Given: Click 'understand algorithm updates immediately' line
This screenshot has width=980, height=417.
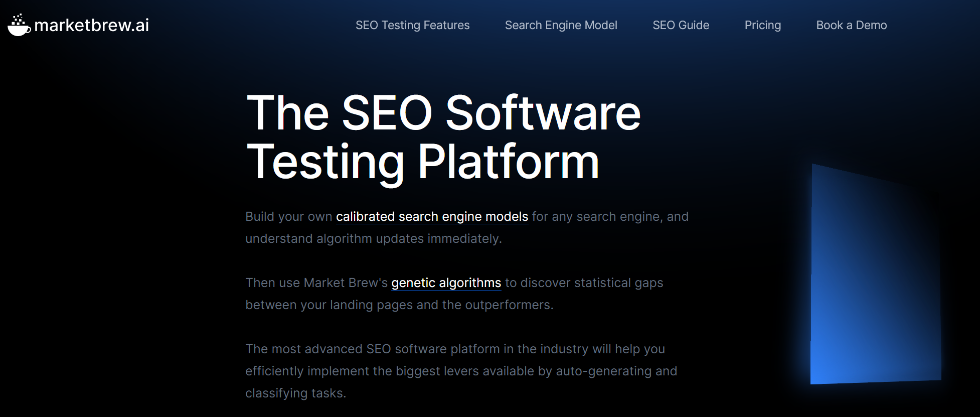Looking at the screenshot, I should click(x=373, y=239).
